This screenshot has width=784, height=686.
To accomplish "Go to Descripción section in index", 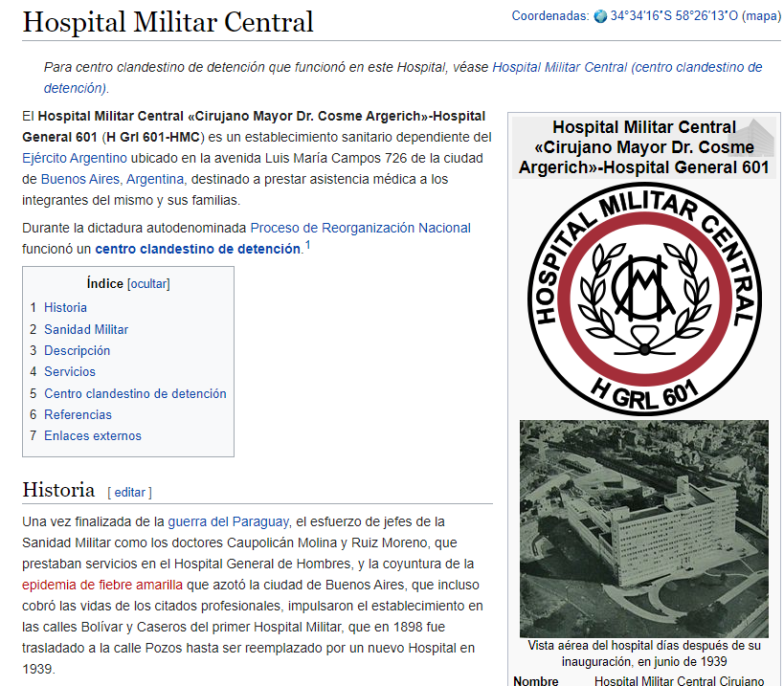I will pyautogui.click(x=77, y=351).
